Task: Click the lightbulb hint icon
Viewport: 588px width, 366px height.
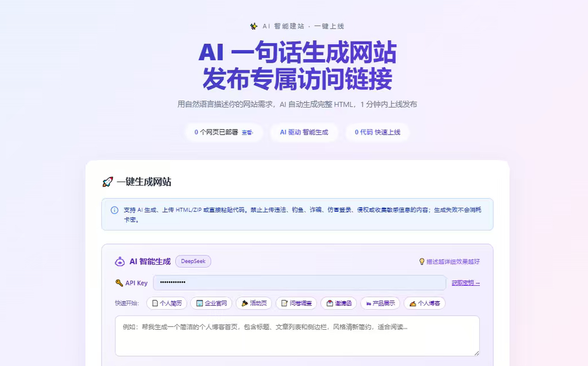Action: [422, 261]
